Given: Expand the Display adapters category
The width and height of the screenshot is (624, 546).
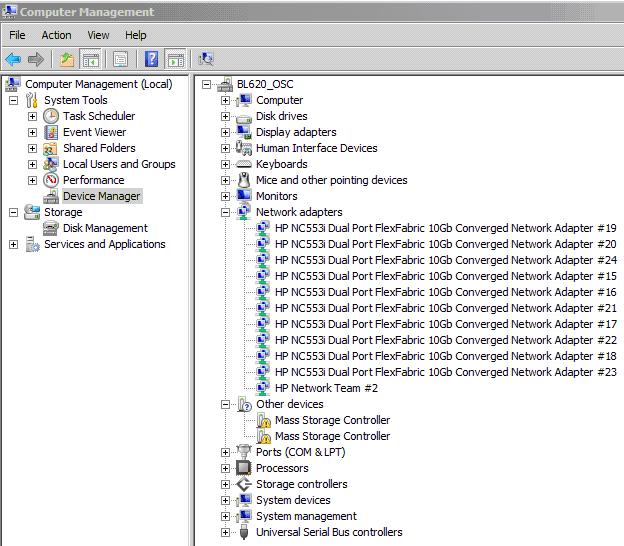Looking at the screenshot, I should coord(225,133).
